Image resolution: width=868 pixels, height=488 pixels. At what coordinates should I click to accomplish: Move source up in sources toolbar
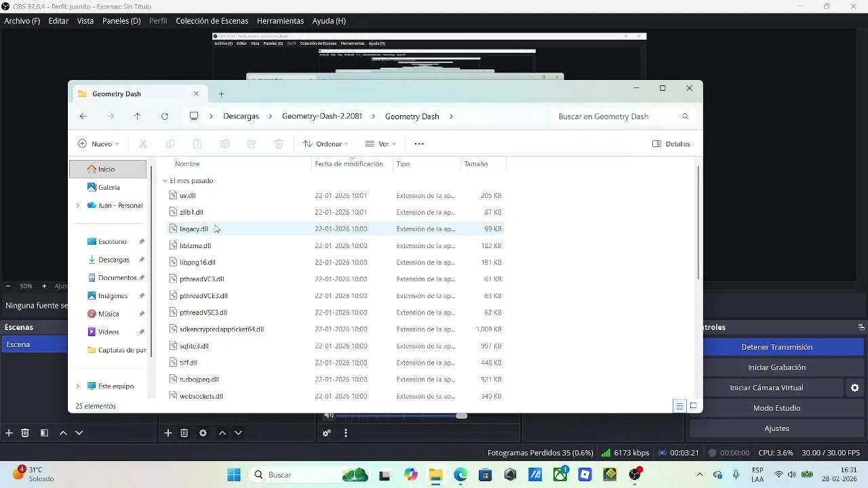coord(222,433)
